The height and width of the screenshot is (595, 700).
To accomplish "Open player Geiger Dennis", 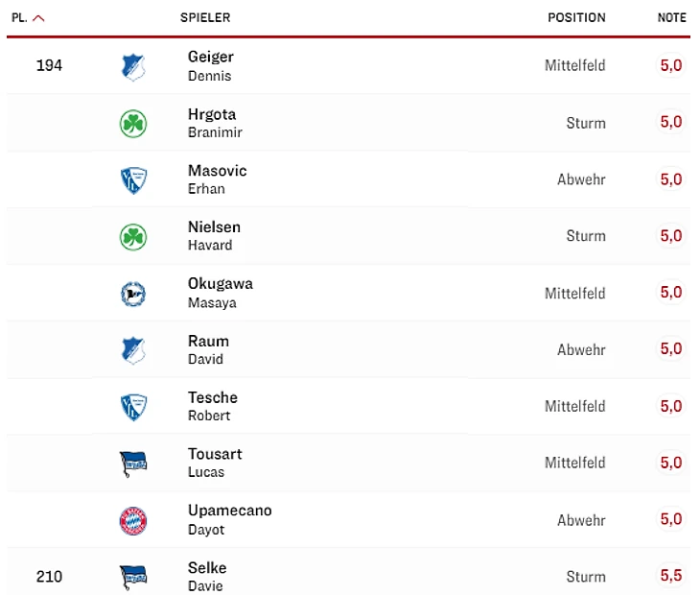I will (211, 65).
